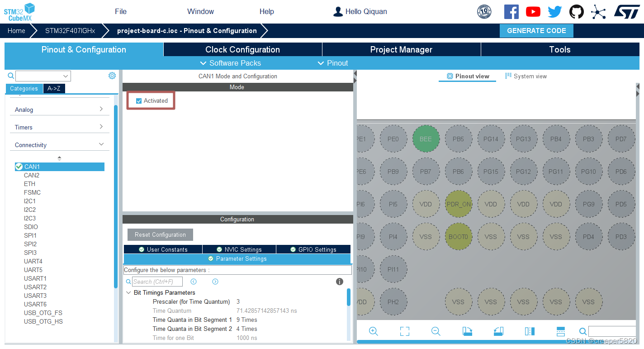Click the 10-year anniversary badge icon
The image size is (644, 349).
click(x=484, y=12)
